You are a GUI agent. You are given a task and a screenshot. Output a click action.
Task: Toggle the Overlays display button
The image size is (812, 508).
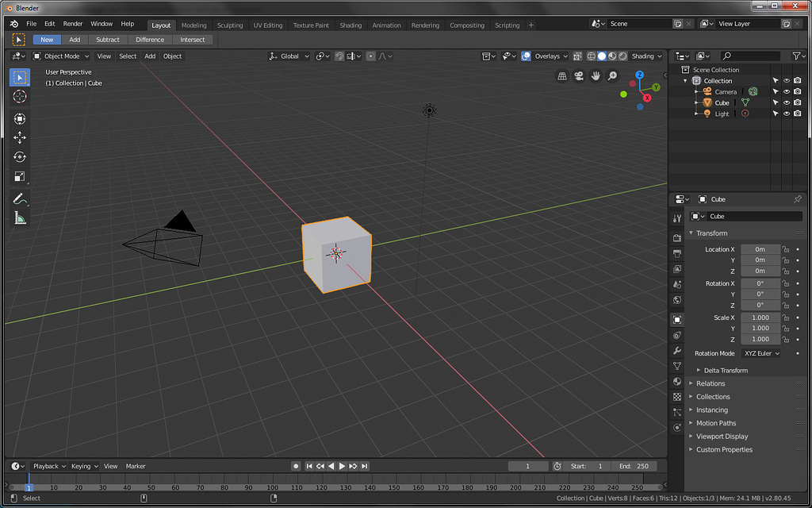[x=527, y=56]
